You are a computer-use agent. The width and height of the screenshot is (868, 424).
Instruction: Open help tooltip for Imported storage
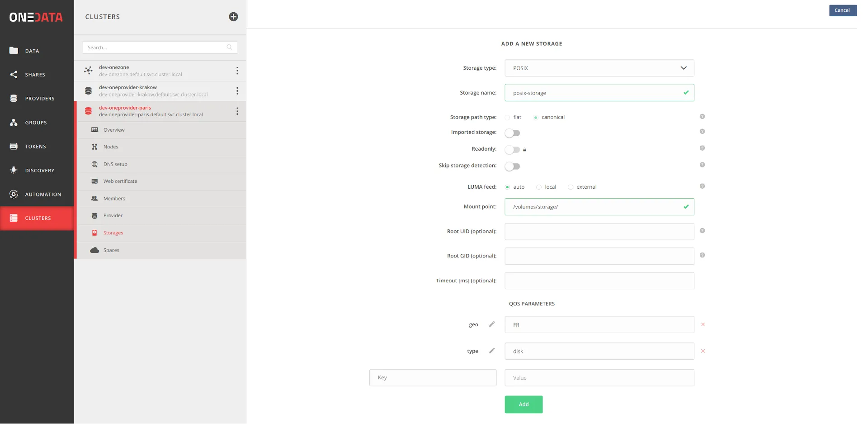(x=702, y=132)
